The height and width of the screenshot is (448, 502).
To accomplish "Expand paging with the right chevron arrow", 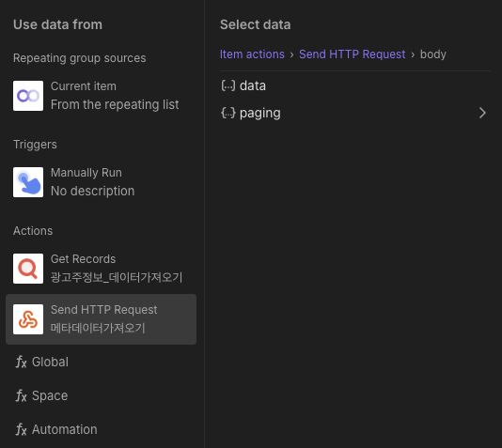I will pyautogui.click(x=482, y=113).
